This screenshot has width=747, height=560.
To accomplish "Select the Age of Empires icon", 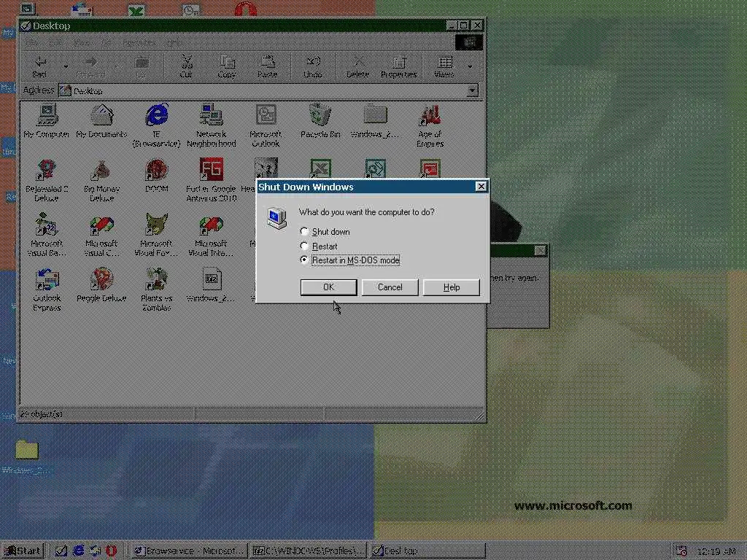I will click(430, 125).
